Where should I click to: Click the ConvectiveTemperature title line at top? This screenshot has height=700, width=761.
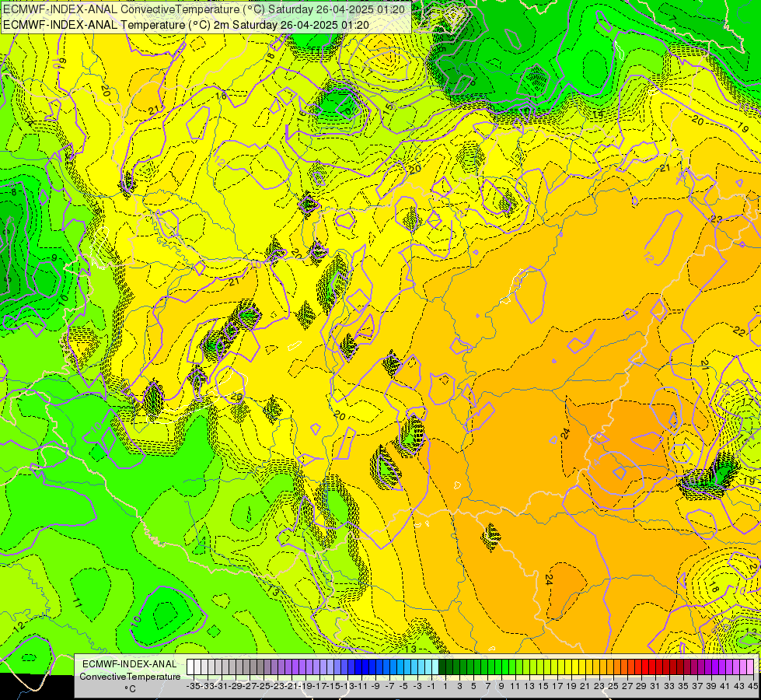204,9
